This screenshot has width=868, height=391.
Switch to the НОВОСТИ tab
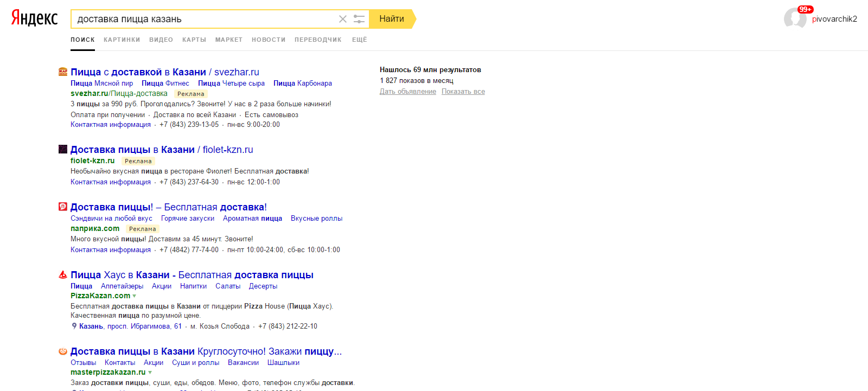(x=269, y=40)
